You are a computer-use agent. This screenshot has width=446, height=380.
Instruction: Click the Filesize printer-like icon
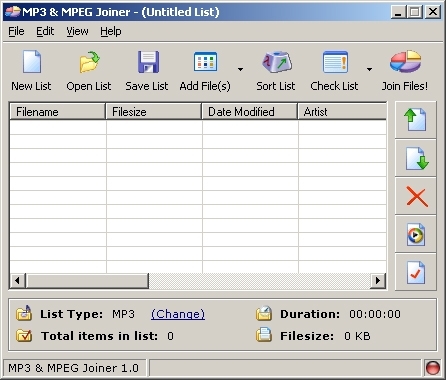tap(264, 335)
